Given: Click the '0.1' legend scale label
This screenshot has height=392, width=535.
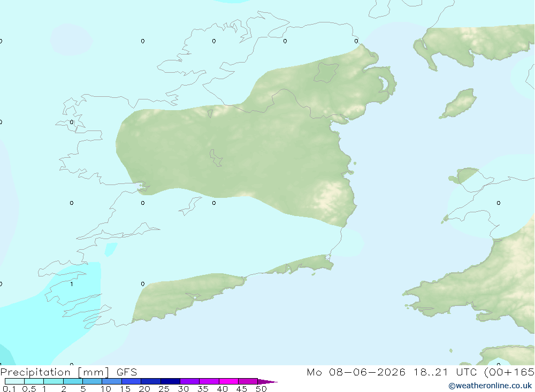Looking at the screenshot, I should 9,389.
